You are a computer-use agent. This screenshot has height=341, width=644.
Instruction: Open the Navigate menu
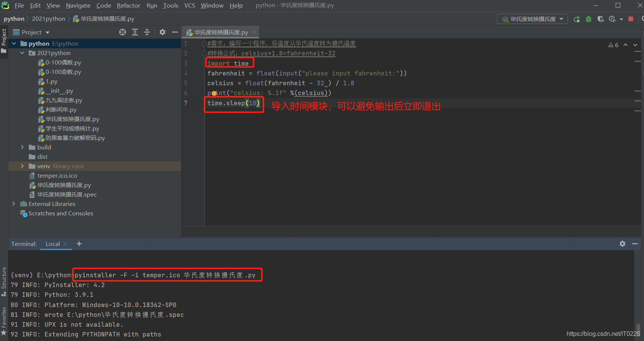[x=78, y=5]
